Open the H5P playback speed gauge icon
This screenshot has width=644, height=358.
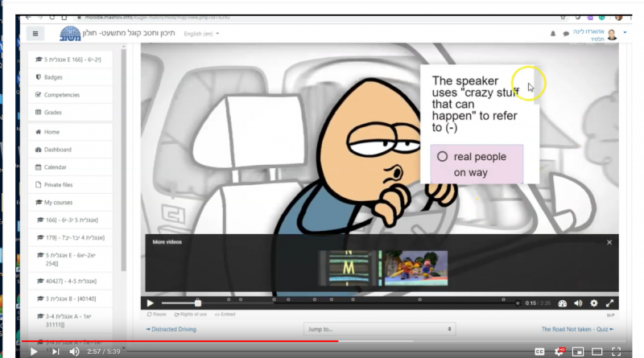[563, 303]
